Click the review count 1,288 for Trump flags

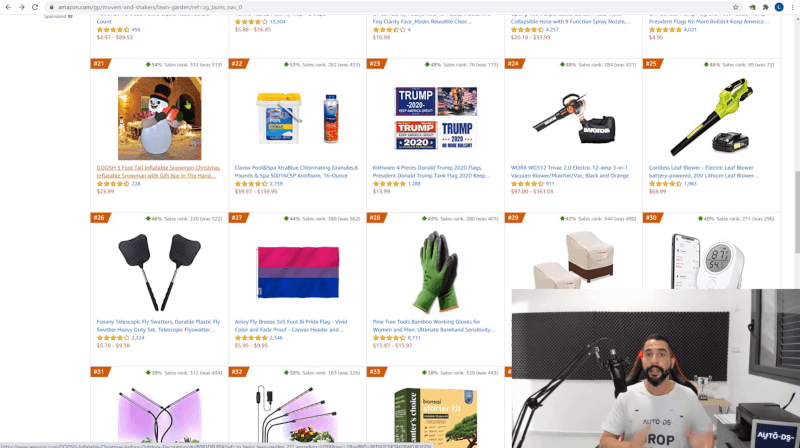pos(414,184)
